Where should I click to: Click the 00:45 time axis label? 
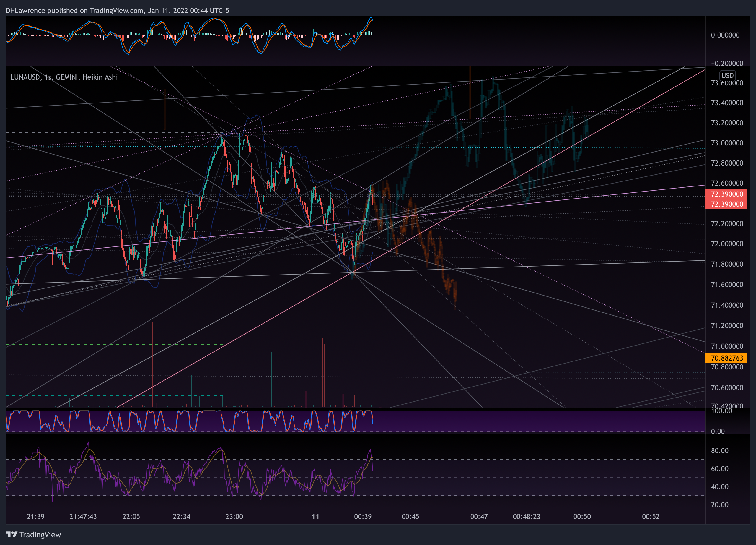click(410, 516)
